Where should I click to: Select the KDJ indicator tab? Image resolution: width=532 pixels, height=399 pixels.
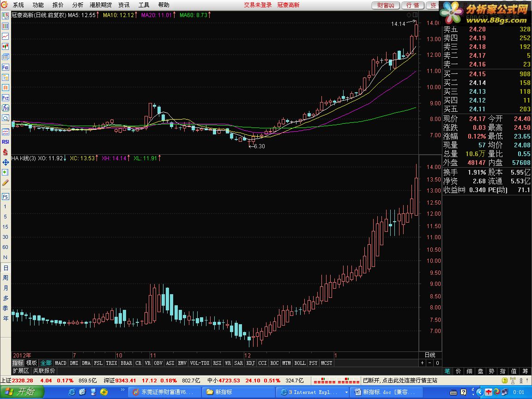pyautogui.click(x=251, y=363)
